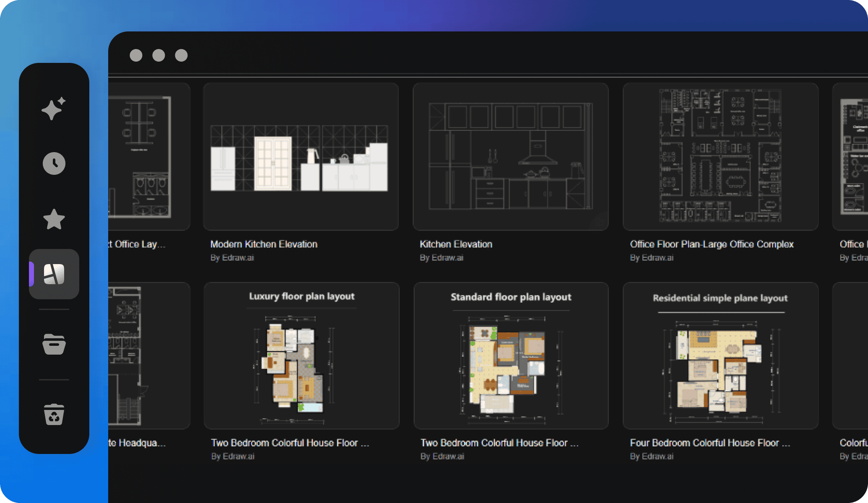
Task: Click the third gray window dot
Action: [x=181, y=55]
